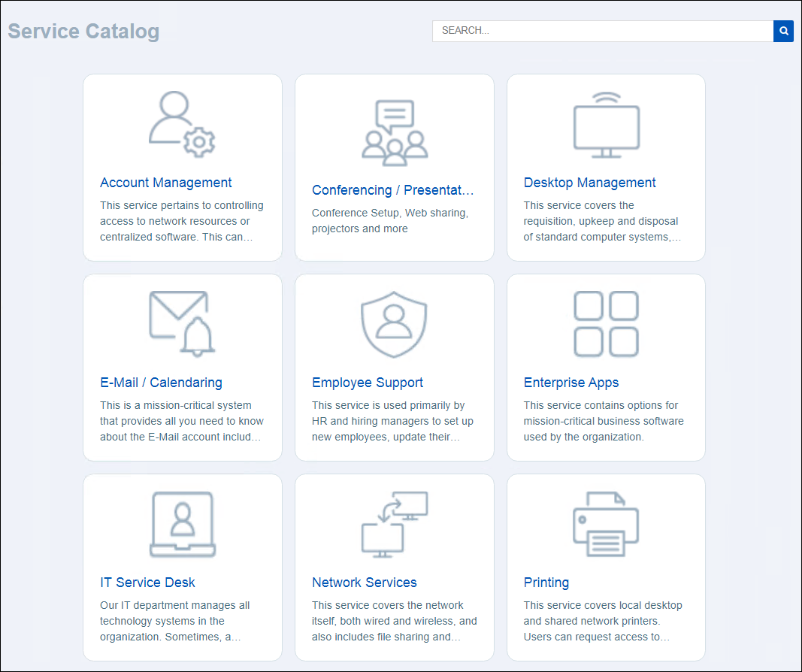The width and height of the screenshot is (802, 672).
Task: Open the Account Management service link
Action: tap(165, 183)
